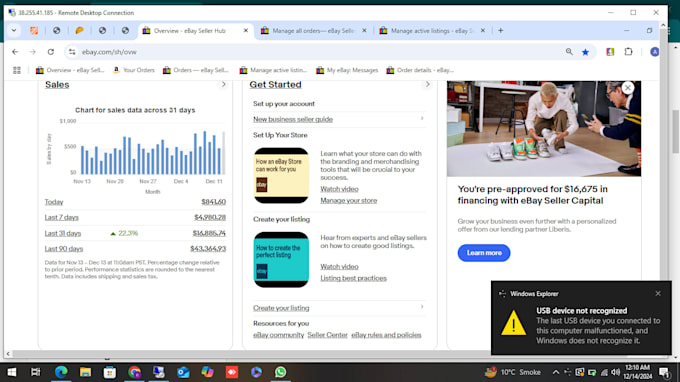Expand the Sales panel chevron
Screen dimensions: 680x382
pos(223,85)
